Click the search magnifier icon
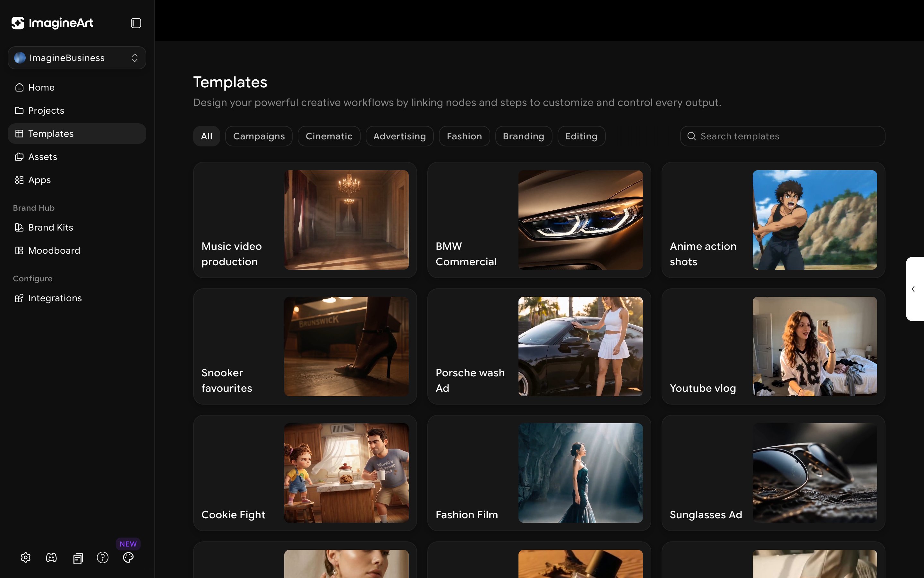The width and height of the screenshot is (924, 578). tap(691, 136)
